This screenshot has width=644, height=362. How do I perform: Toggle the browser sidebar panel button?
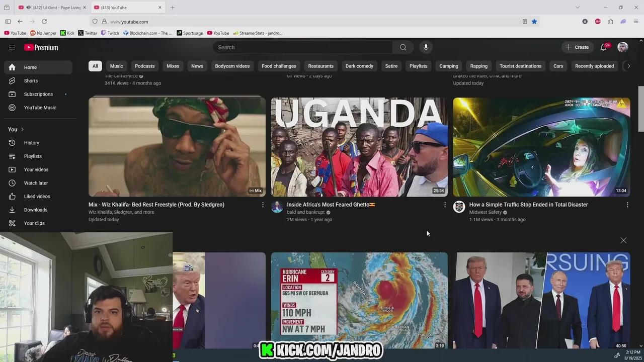(x=8, y=22)
